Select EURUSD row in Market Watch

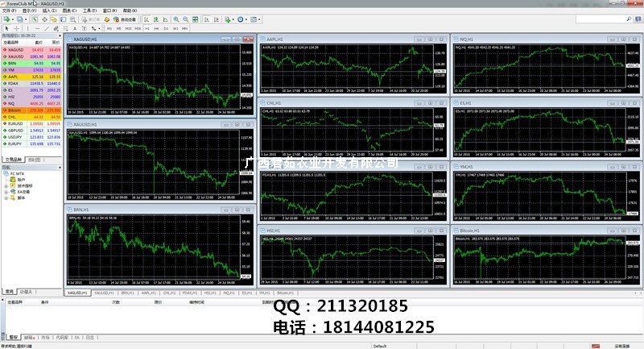(31, 123)
